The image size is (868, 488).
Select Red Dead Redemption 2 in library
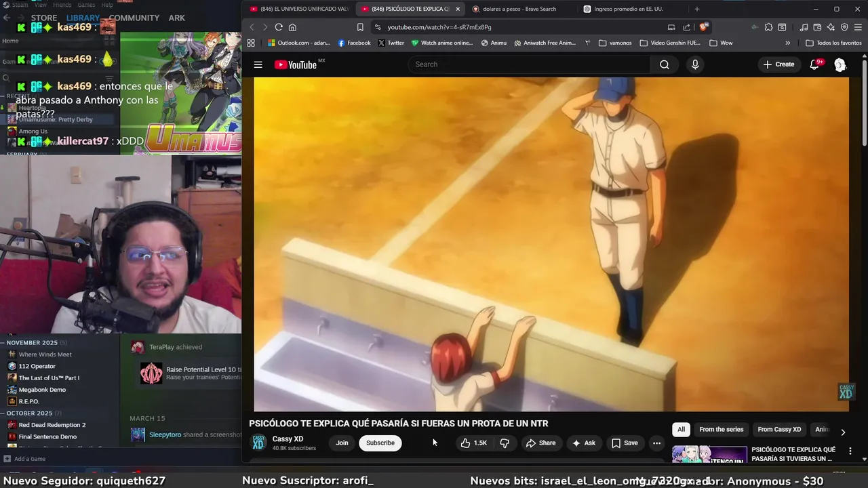pos(52,425)
